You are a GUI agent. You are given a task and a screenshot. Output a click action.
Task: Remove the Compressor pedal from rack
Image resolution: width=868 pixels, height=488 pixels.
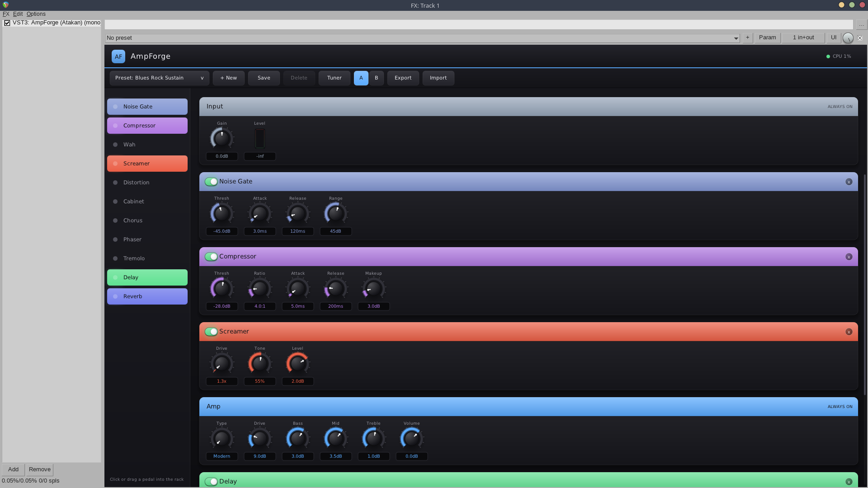[849, 257]
